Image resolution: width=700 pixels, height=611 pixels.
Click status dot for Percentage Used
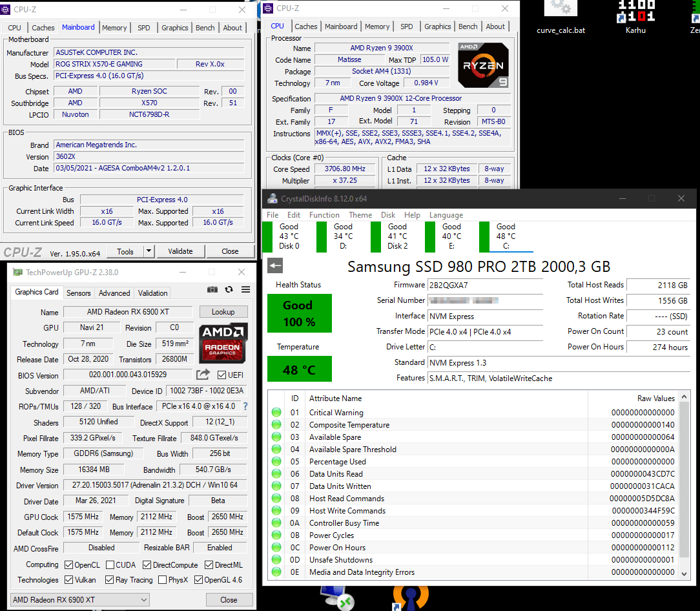(276, 461)
